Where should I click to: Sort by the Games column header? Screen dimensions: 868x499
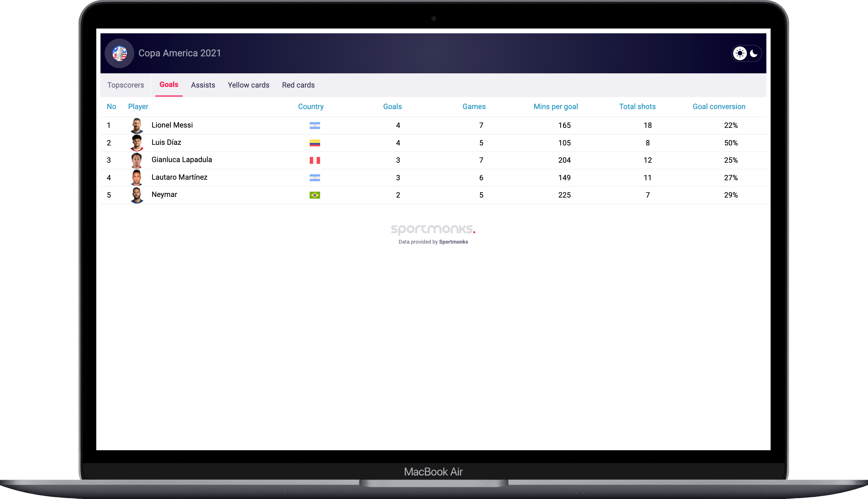point(474,107)
